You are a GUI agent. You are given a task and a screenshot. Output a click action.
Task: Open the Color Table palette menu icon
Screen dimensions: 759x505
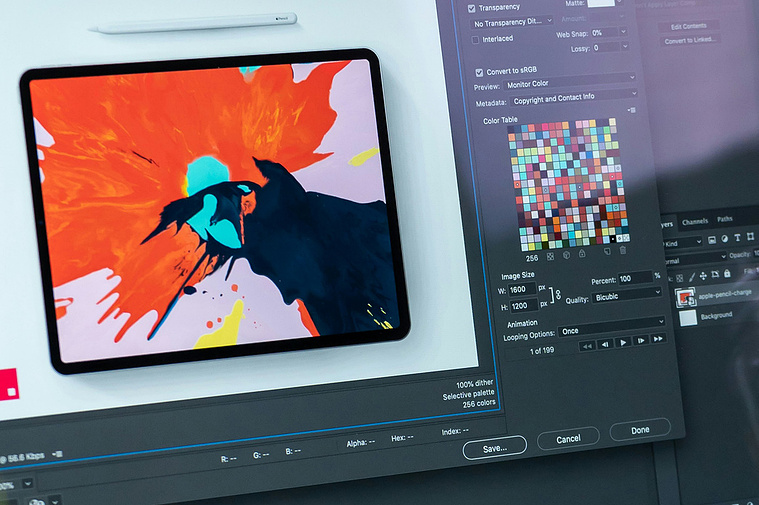pos(632,110)
